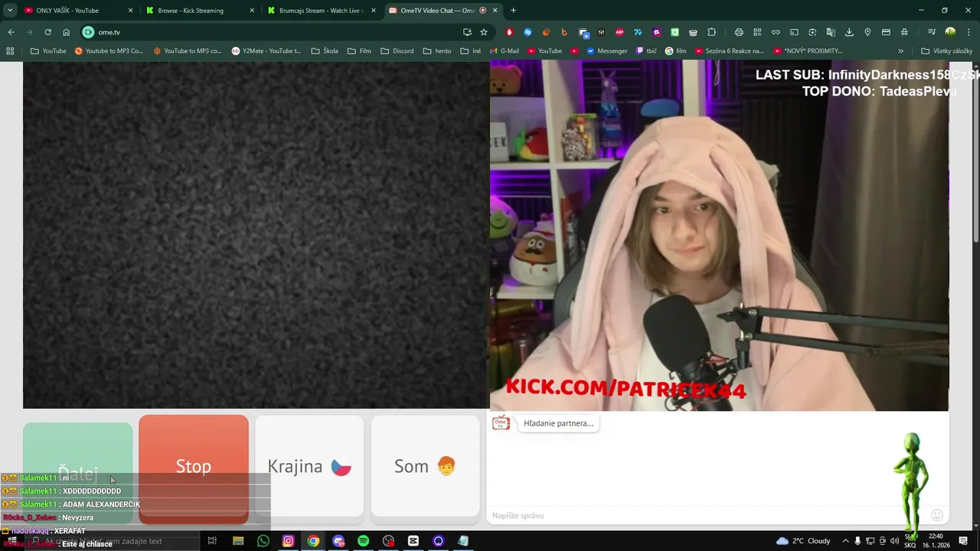Click the print toolbar icon

point(739,32)
